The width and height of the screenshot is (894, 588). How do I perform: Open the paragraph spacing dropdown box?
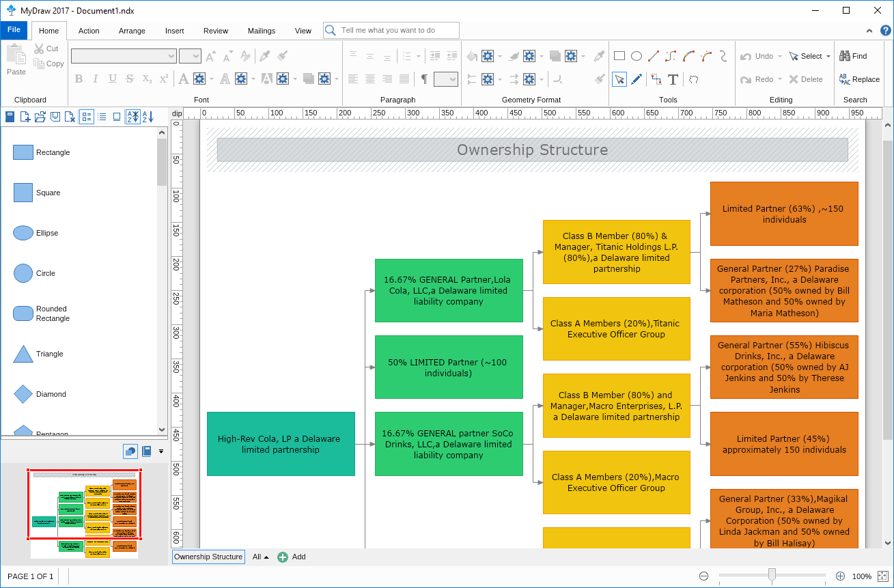click(x=445, y=79)
